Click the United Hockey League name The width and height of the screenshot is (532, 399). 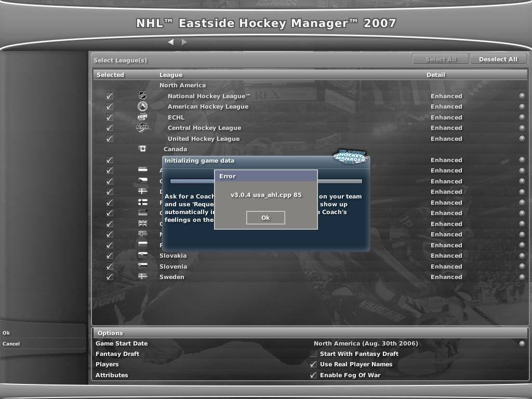point(204,138)
